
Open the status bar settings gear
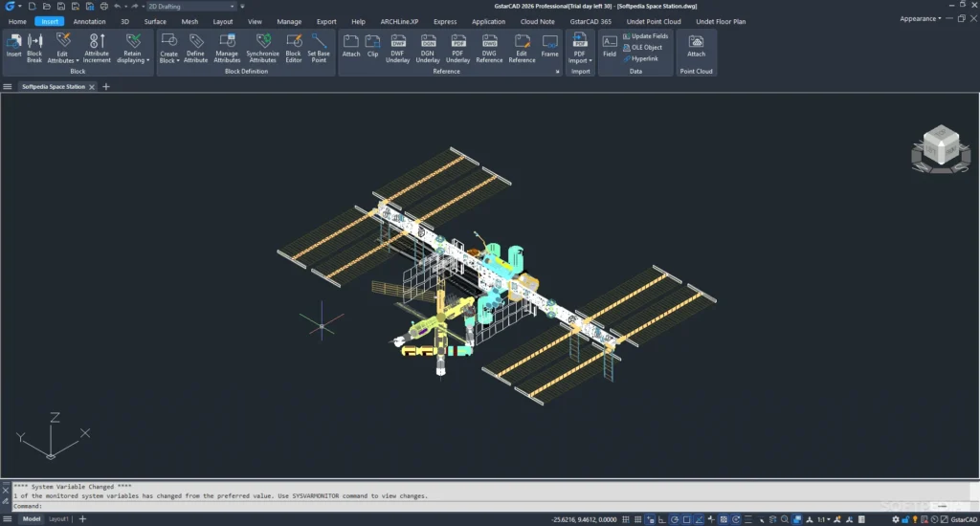point(896,519)
